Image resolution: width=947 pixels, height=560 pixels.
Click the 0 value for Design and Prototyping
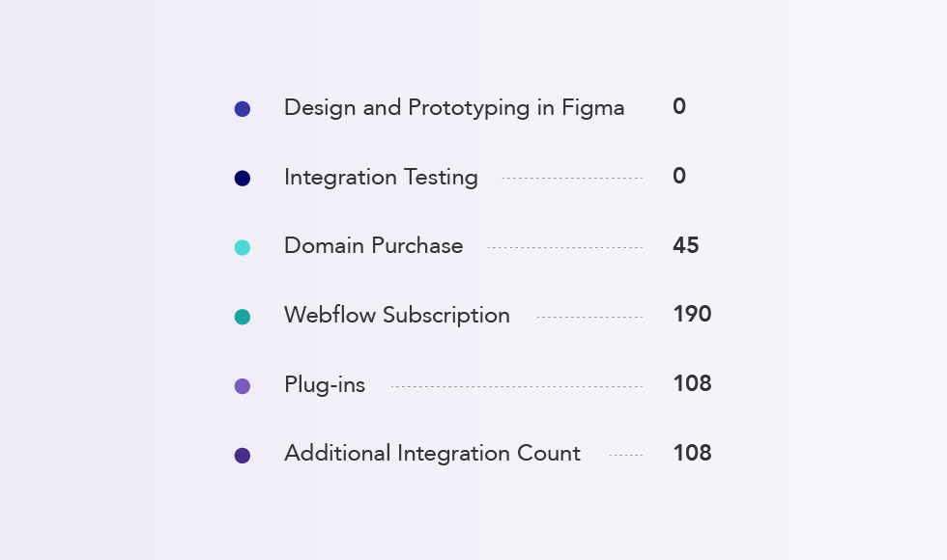click(x=679, y=107)
